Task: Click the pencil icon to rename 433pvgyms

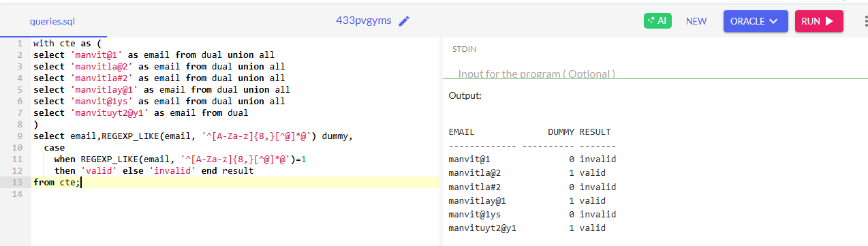Action: 404,21
